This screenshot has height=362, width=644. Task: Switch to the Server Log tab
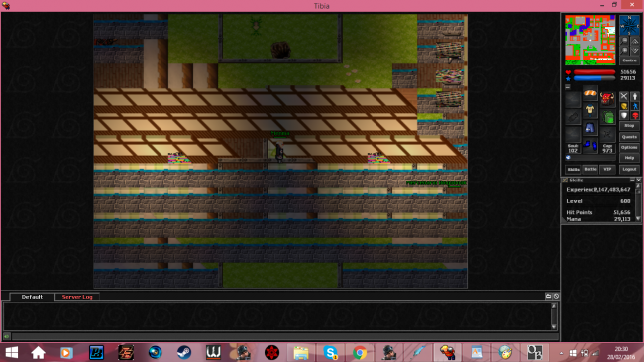pyautogui.click(x=77, y=297)
